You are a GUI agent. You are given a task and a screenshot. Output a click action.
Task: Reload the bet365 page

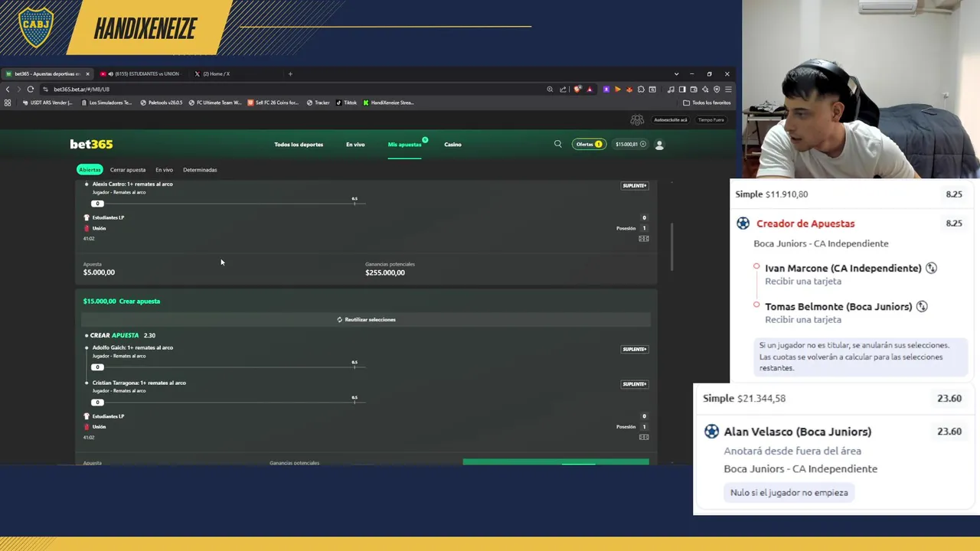click(31, 89)
